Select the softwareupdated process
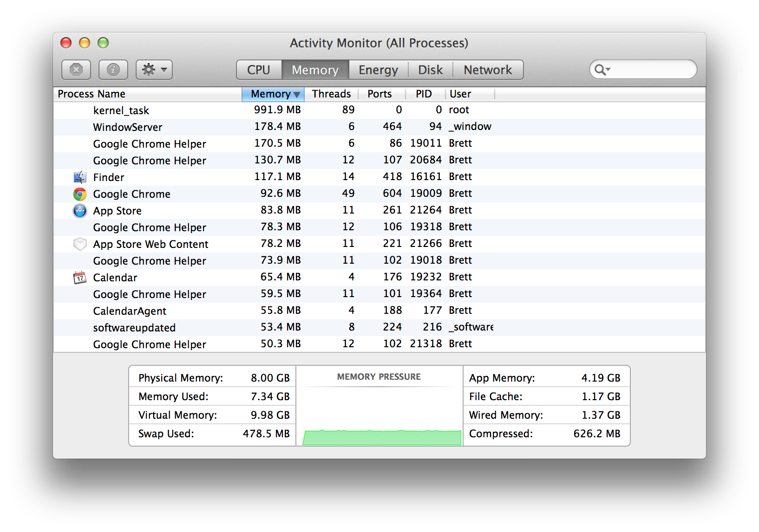Image resolution: width=759 pixels, height=532 pixels. click(379, 328)
